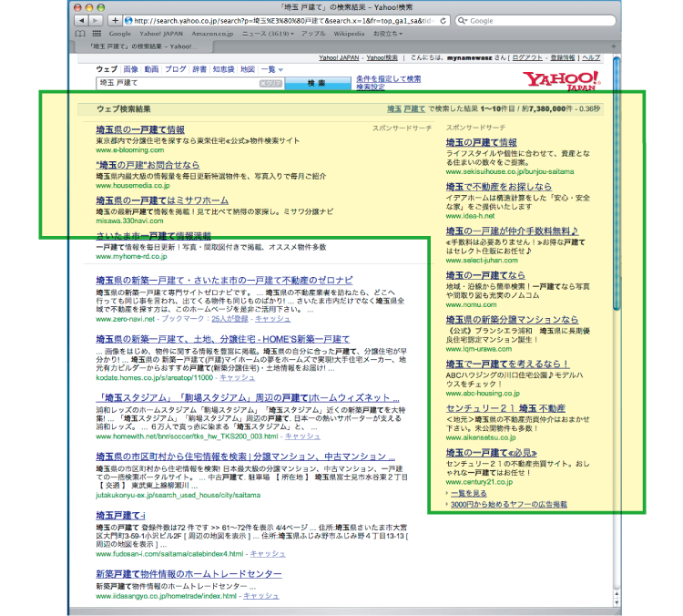Clear the search box with クリア button
The width and height of the screenshot is (683, 616).
(271, 83)
